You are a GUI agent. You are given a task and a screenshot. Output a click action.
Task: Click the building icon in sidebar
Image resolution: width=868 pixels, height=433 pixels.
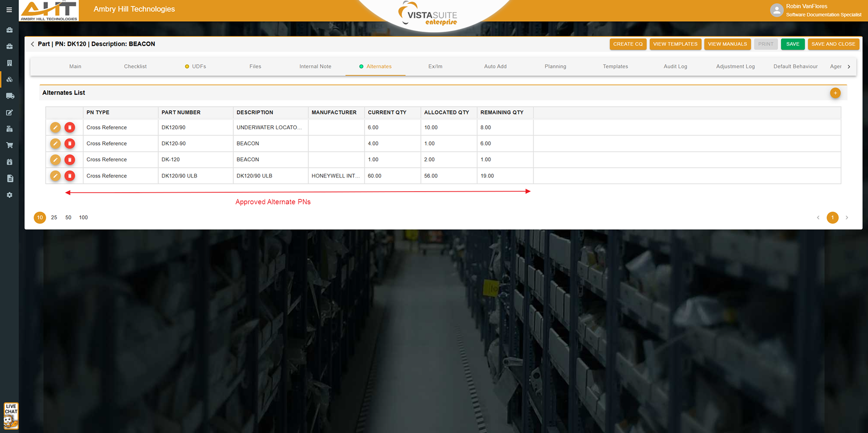point(9,63)
